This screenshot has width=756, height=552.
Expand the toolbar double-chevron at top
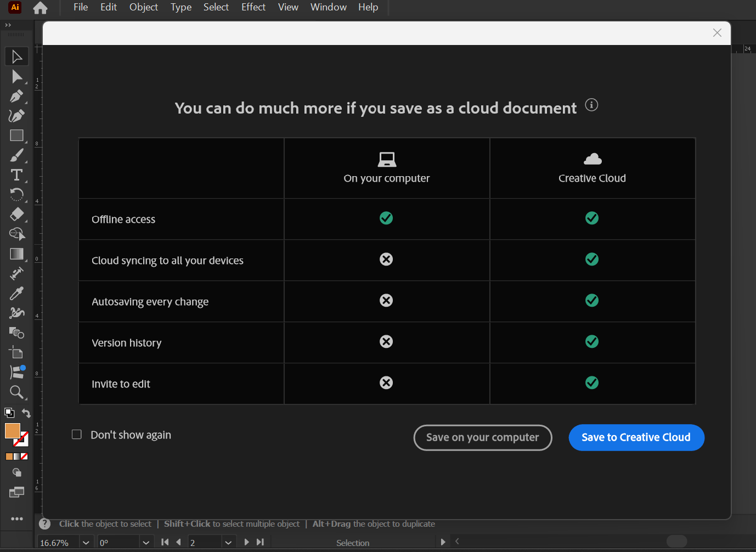[8, 25]
